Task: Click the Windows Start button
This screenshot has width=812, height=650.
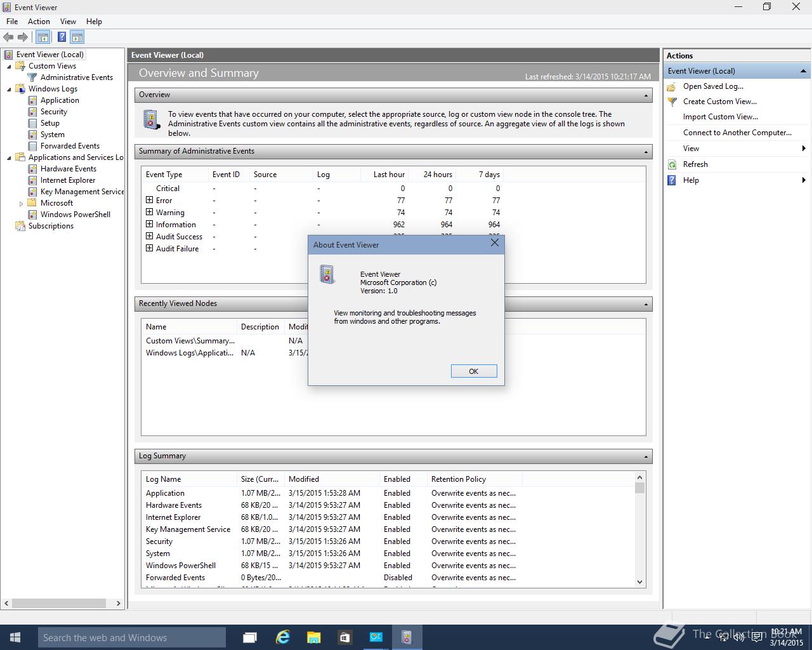Action: [x=15, y=637]
